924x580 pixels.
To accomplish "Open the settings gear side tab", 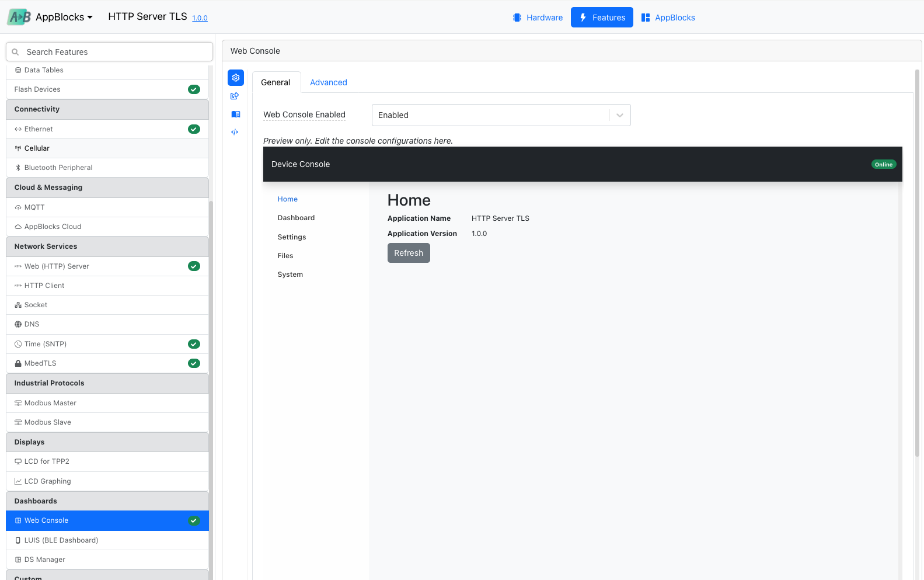I will [x=236, y=78].
